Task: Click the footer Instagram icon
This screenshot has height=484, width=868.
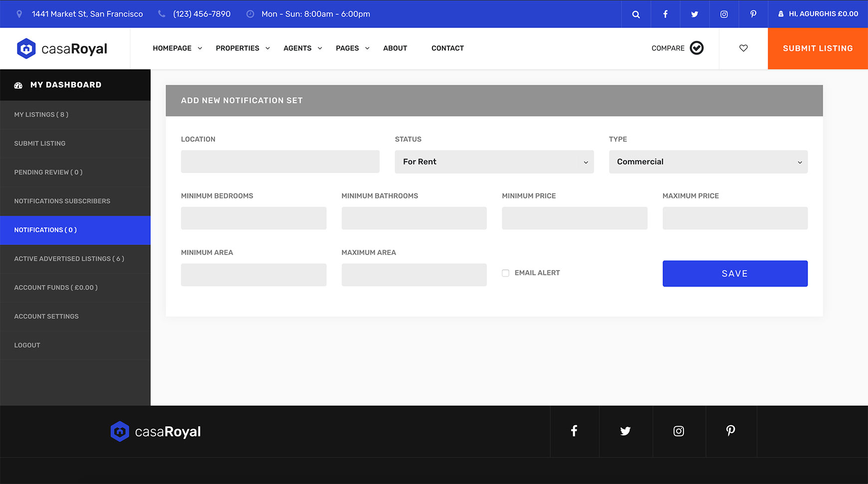Action: 678,431
